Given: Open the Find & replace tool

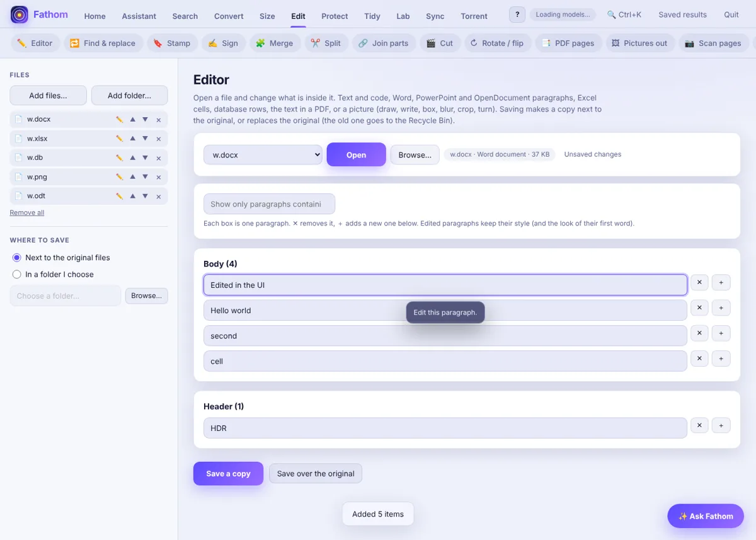Looking at the screenshot, I should tap(103, 43).
